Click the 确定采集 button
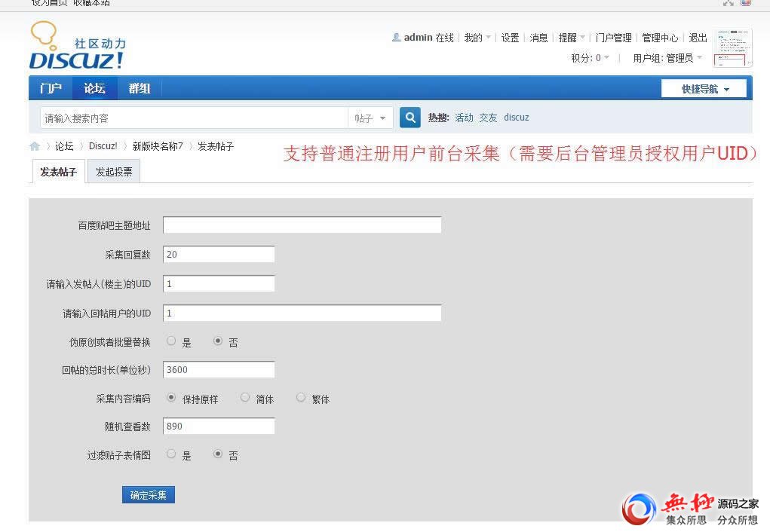Screen dimensions: 770x532 click(x=148, y=495)
